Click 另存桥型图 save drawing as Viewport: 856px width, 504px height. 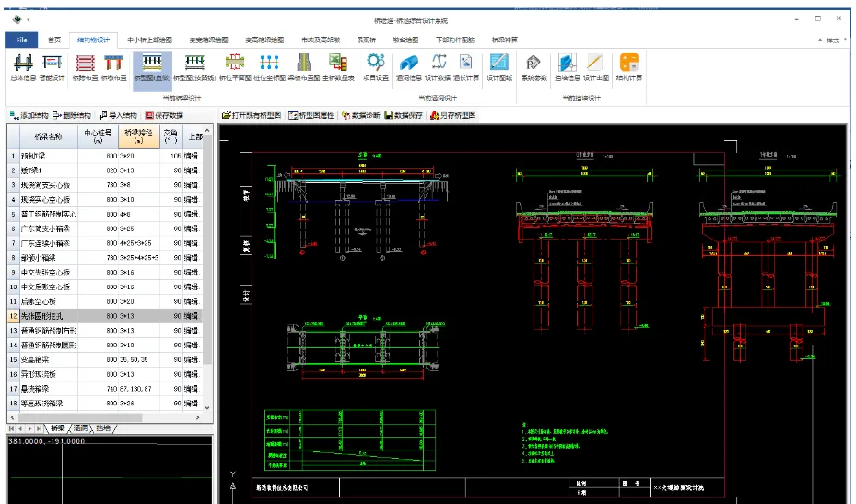[x=452, y=115]
